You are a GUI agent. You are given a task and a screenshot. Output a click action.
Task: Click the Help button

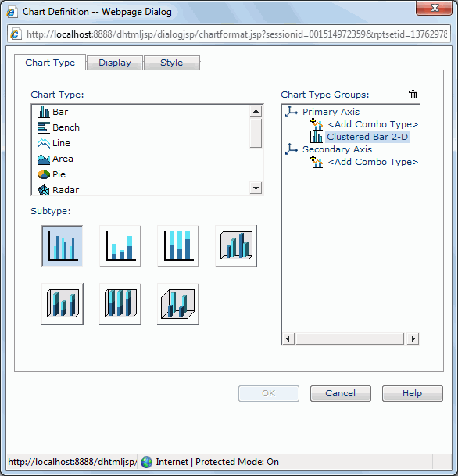pyautogui.click(x=413, y=393)
